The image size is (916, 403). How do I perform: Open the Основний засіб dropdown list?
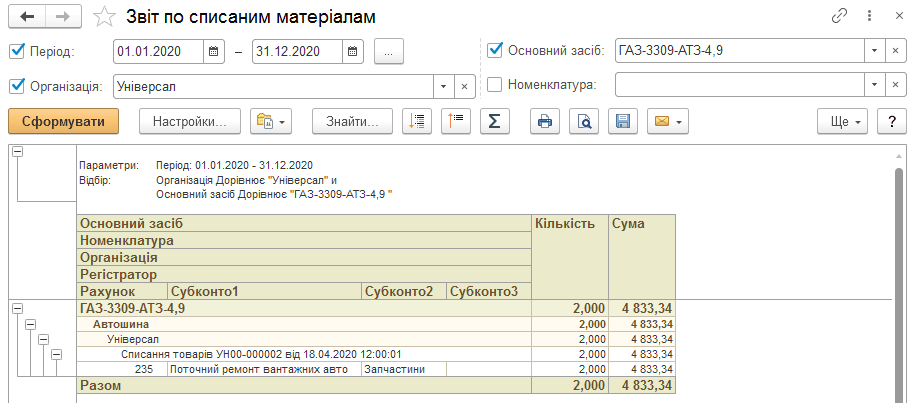(x=875, y=50)
